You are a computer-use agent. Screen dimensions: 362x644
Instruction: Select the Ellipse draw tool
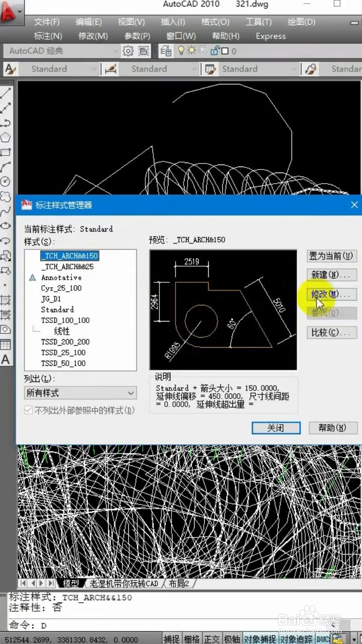6,226
